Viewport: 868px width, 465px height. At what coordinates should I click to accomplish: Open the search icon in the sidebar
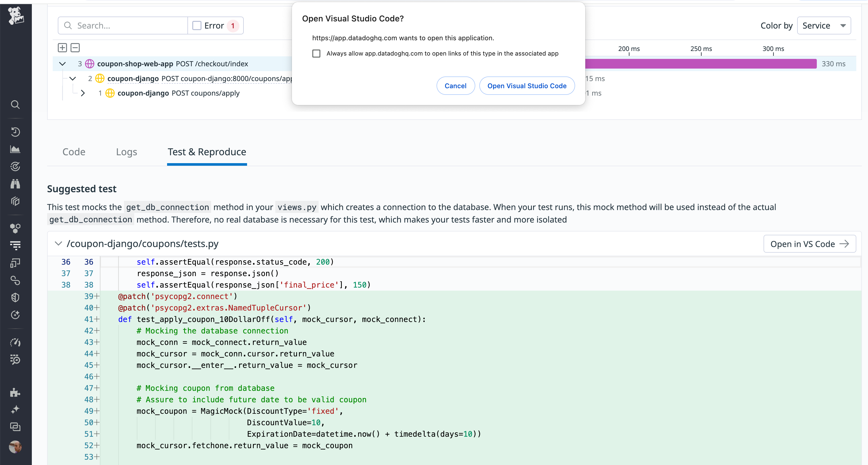[16, 105]
